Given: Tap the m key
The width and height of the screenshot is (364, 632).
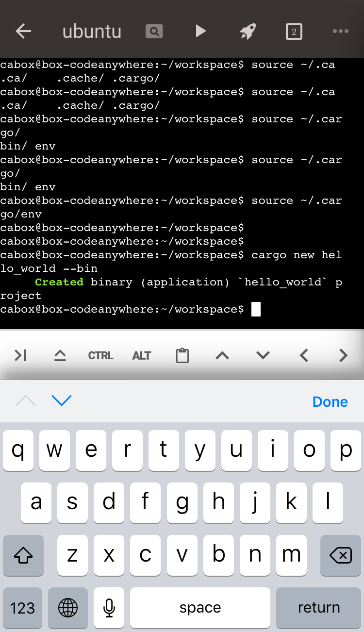Looking at the screenshot, I should 291,555.
